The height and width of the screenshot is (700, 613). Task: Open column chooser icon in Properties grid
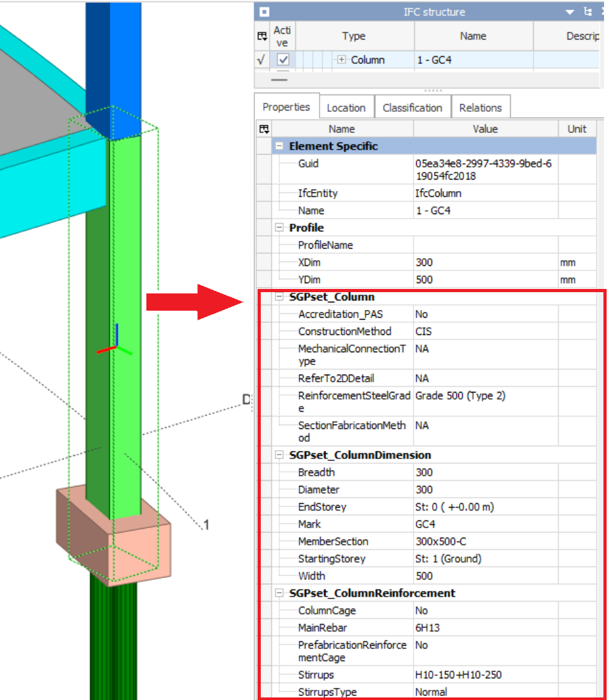point(263,129)
